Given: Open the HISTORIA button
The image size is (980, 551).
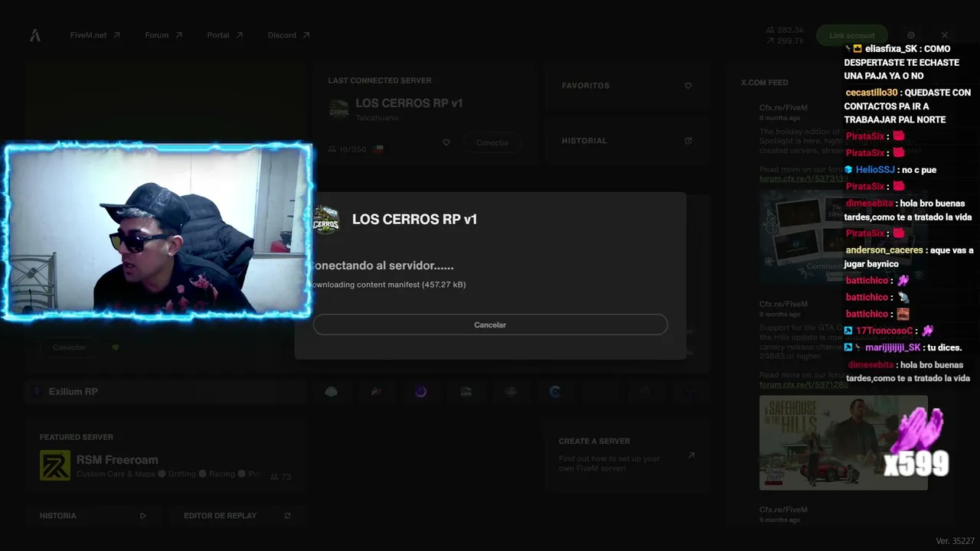Looking at the screenshot, I should pos(93,516).
